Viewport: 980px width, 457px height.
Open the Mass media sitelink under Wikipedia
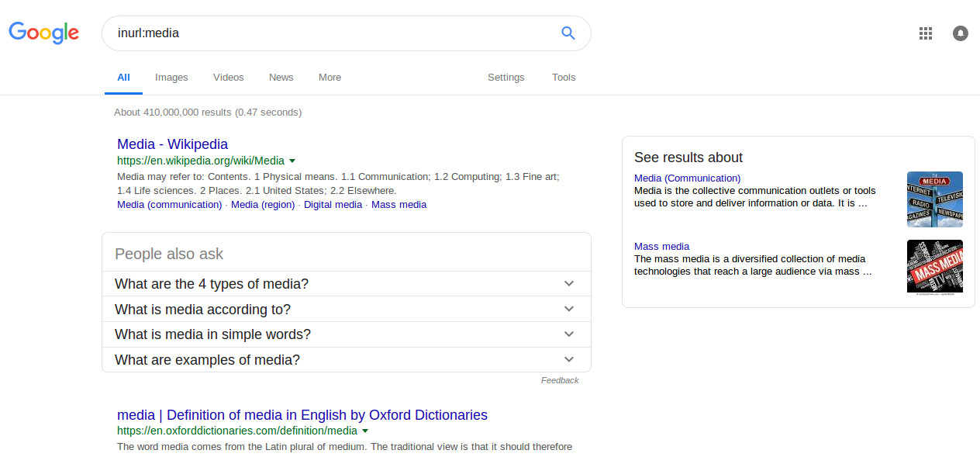point(399,205)
